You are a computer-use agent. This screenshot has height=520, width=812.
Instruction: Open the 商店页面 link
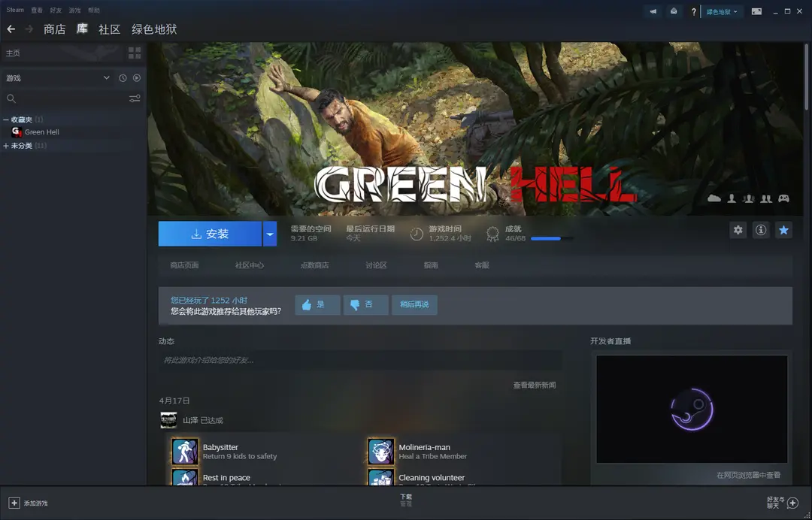[184, 265]
